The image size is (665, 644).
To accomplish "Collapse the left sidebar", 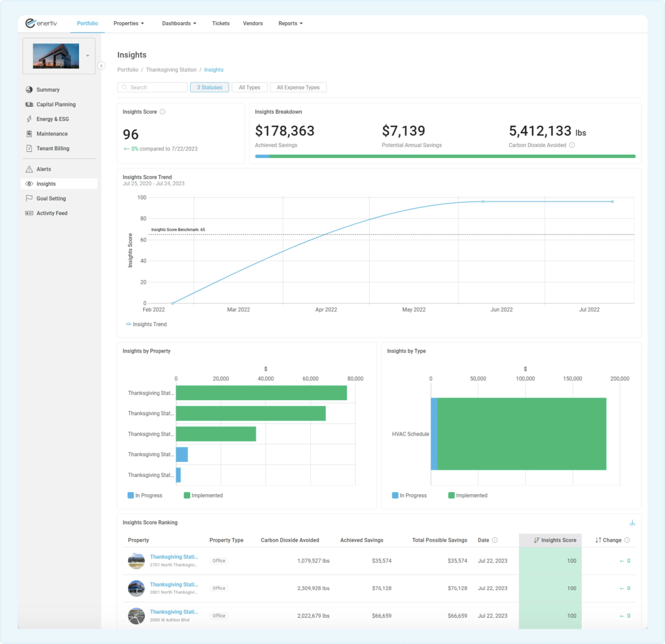I will coord(101,66).
